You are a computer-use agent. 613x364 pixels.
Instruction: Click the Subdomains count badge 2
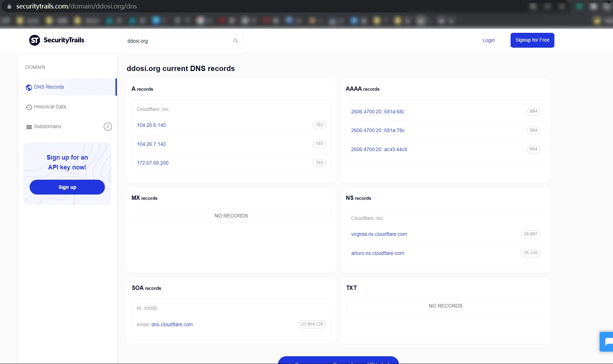pyautogui.click(x=108, y=126)
